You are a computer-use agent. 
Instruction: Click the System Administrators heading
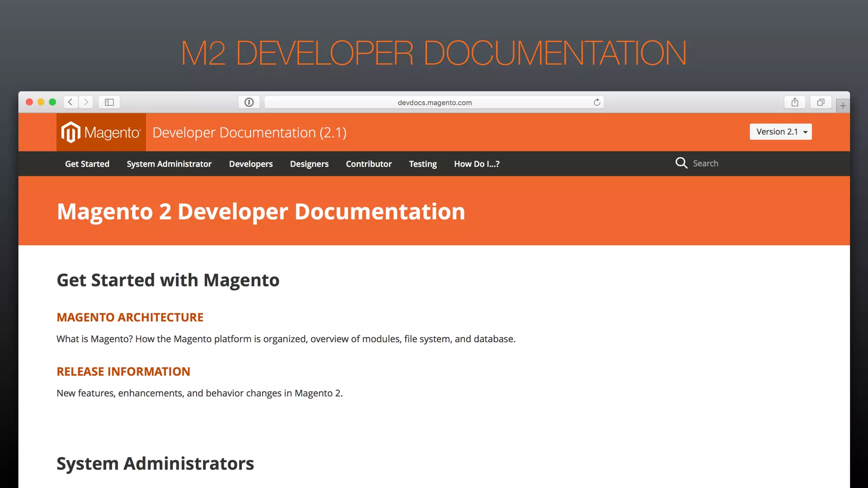click(x=155, y=463)
